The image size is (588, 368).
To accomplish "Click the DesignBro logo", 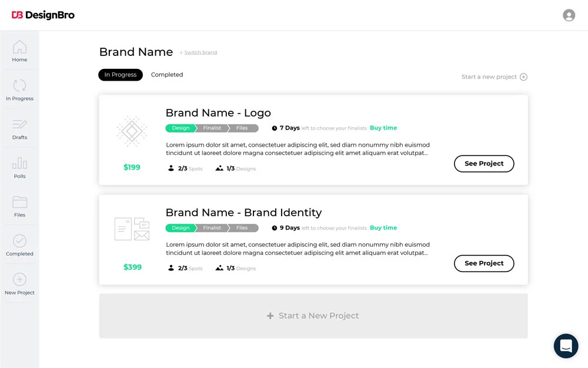I will pyautogui.click(x=43, y=15).
